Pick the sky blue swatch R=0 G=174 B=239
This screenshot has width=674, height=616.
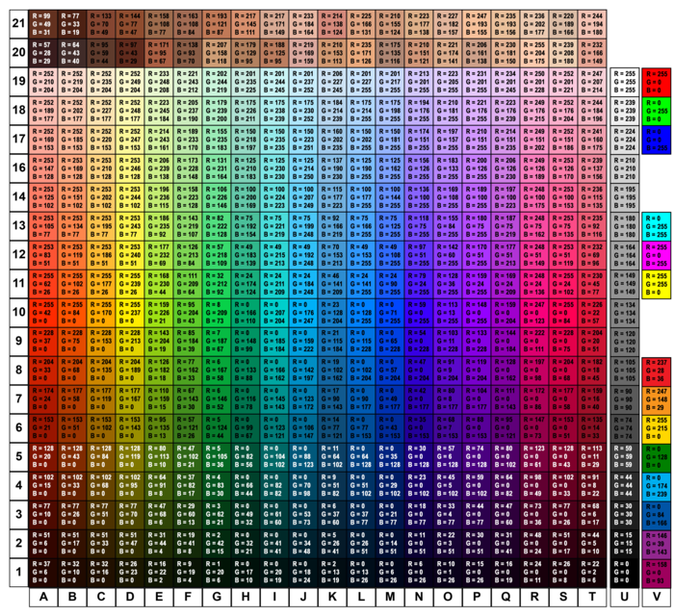click(656, 486)
